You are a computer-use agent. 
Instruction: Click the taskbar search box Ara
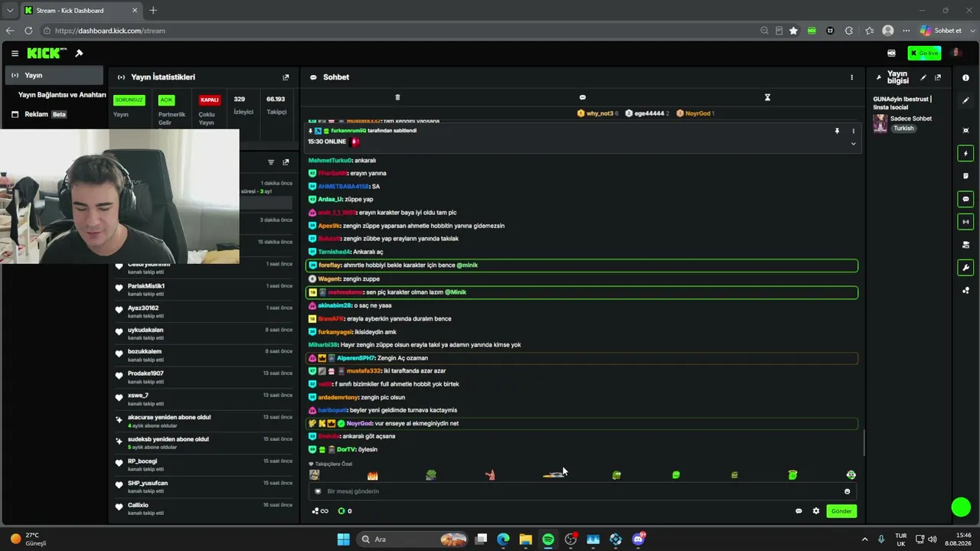click(413, 540)
